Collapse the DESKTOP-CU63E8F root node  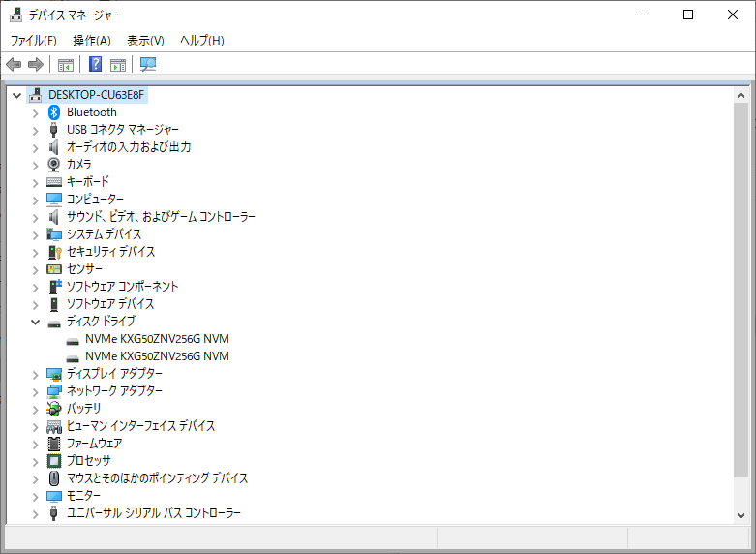click(x=16, y=96)
